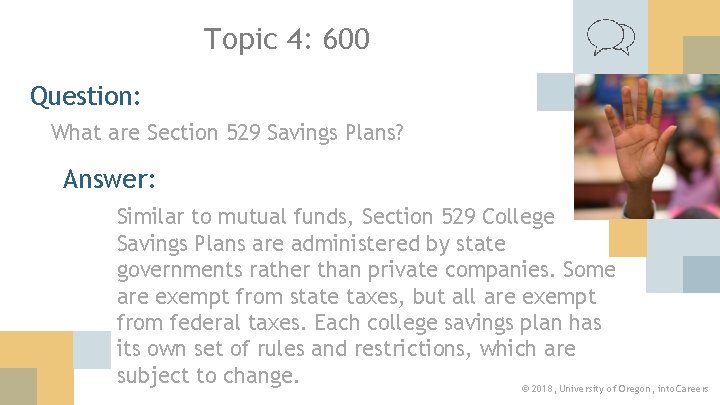This screenshot has width=720, height=405.
Task: Click the olive square in the top right
Action: (701, 54)
